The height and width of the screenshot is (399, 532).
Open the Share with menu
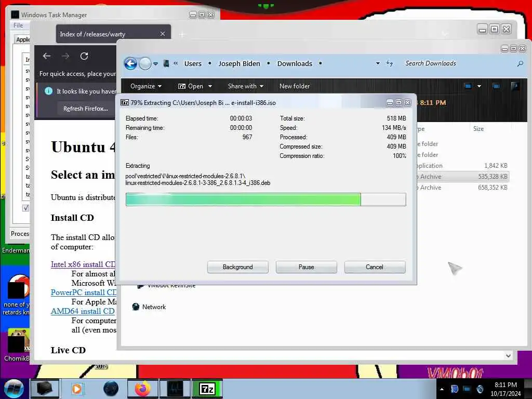coord(246,86)
